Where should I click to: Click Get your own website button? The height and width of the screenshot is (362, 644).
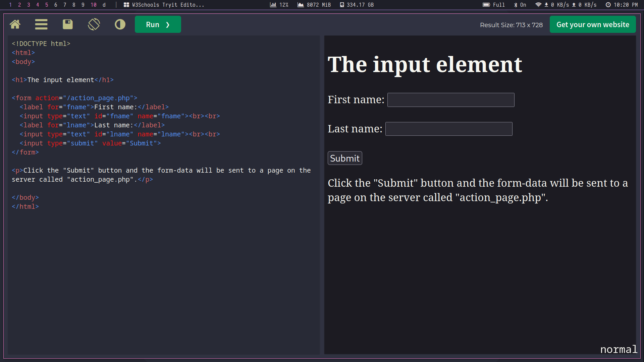coord(592,24)
